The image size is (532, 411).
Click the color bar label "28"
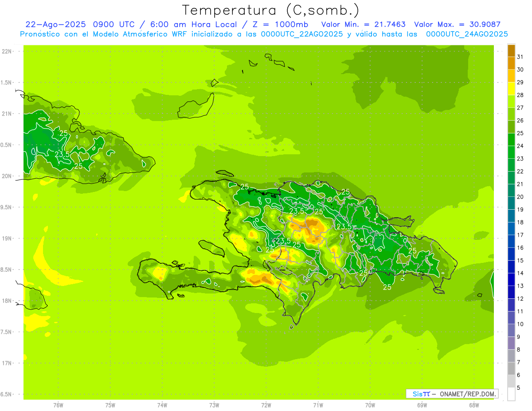[x=520, y=95]
